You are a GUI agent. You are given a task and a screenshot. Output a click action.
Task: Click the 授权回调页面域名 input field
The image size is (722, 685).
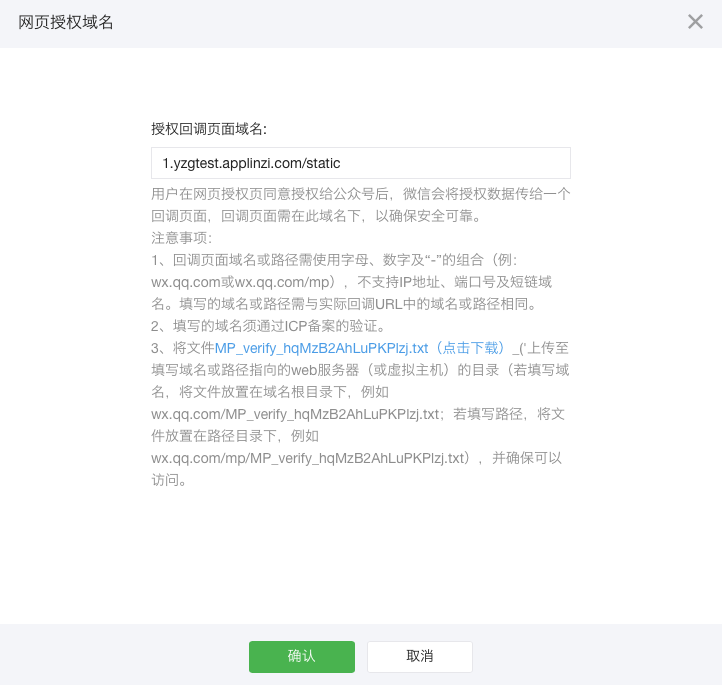click(361, 163)
